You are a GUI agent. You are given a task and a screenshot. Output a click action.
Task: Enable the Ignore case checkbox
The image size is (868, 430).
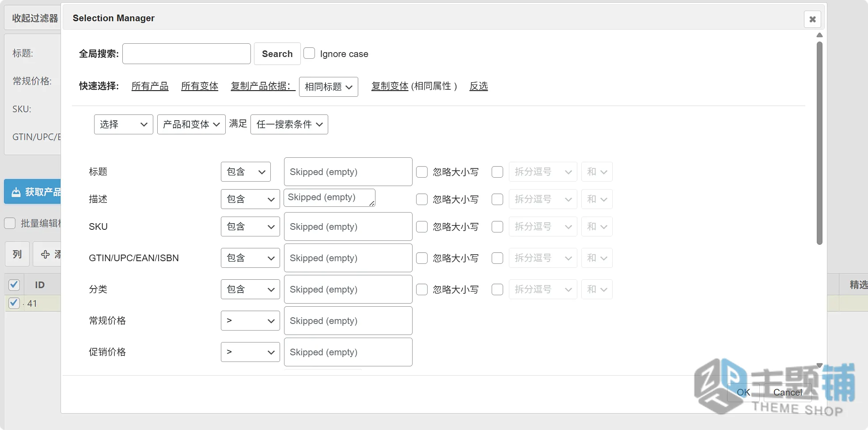[309, 53]
